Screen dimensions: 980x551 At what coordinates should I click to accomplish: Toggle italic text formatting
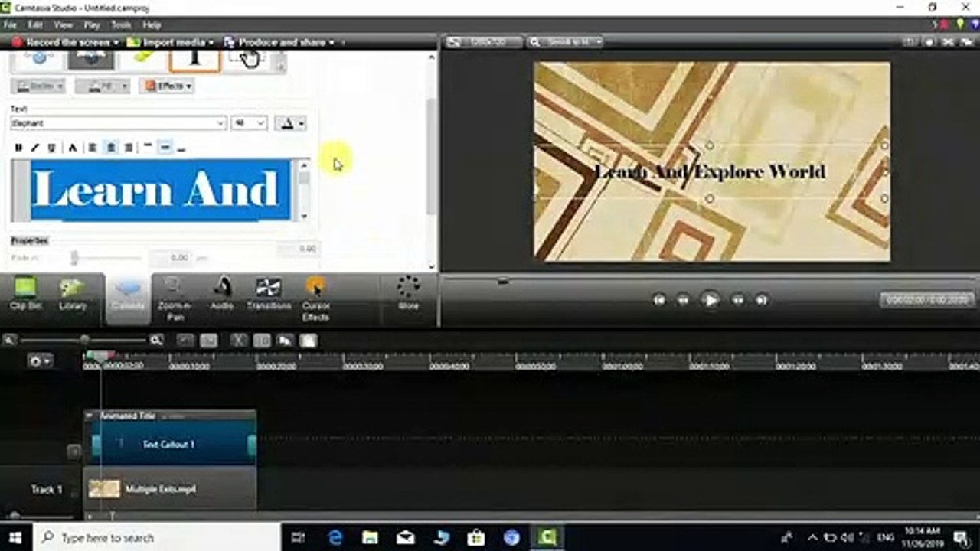click(x=34, y=148)
